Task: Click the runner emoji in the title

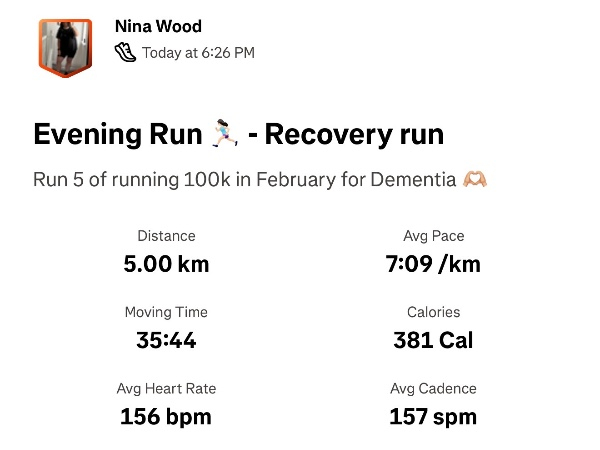Action: coord(223,134)
